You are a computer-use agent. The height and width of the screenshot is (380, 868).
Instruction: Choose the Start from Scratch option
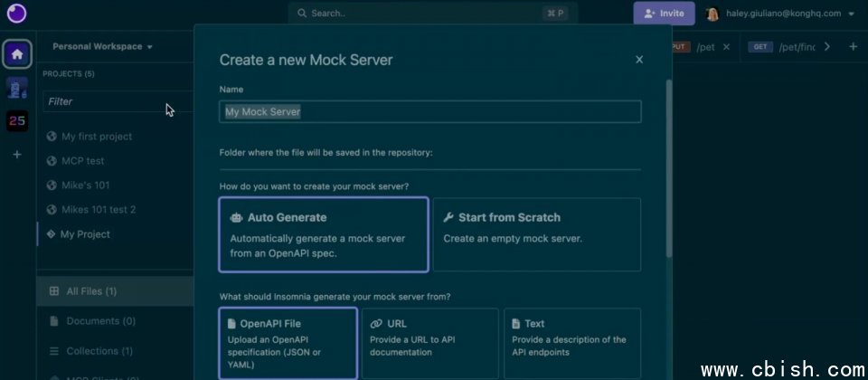536,234
